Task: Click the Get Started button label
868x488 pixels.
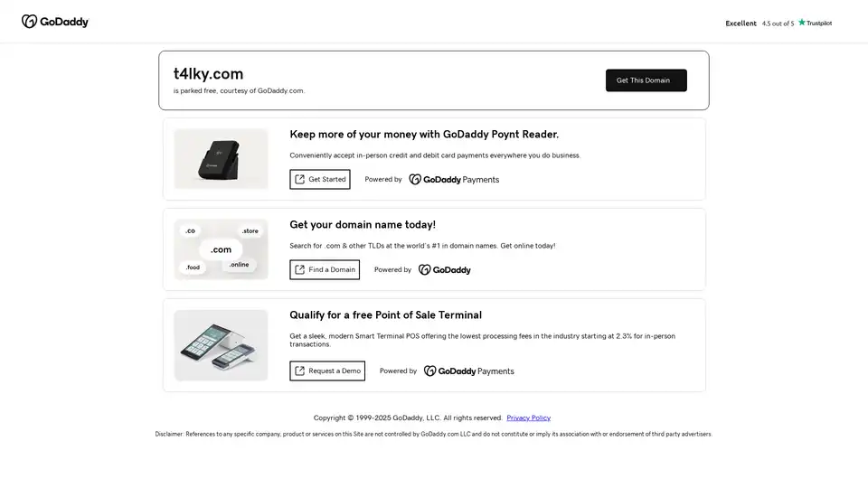Action: click(327, 179)
